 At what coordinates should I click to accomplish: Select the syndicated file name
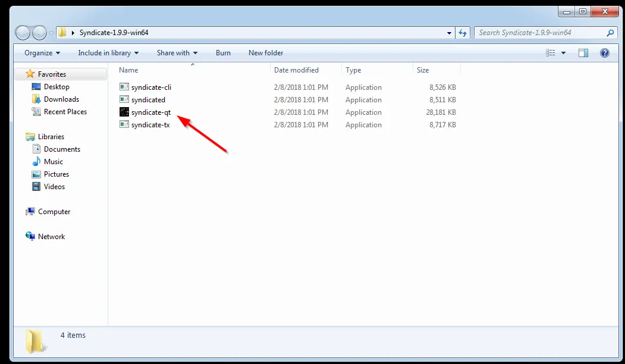148,100
